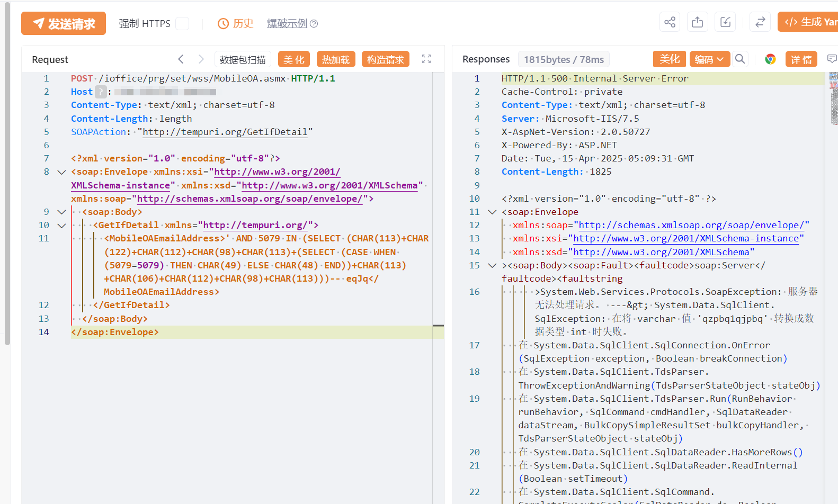Collapse the soap:Envelope fold on response line 11
Image resolution: width=838 pixels, height=504 pixels.
(x=492, y=212)
